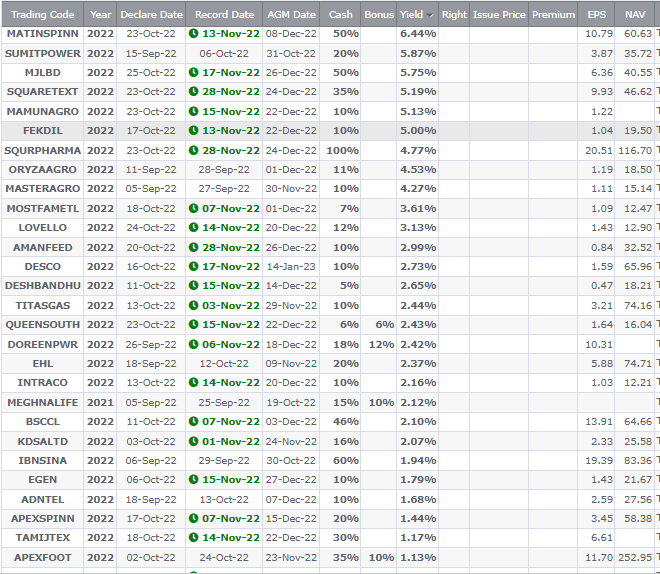Click the clock icon in the SQURPHARMA row
660x574 pixels.
[x=193, y=150]
